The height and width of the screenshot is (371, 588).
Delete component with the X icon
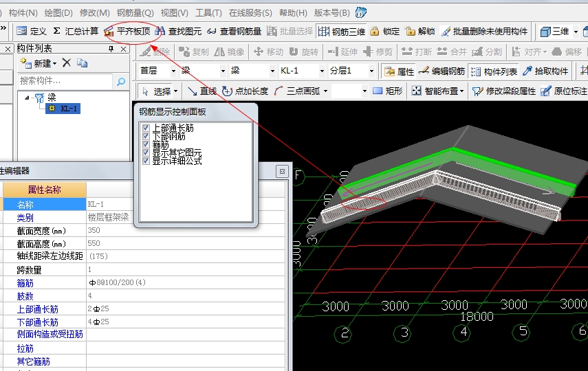[67, 63]
